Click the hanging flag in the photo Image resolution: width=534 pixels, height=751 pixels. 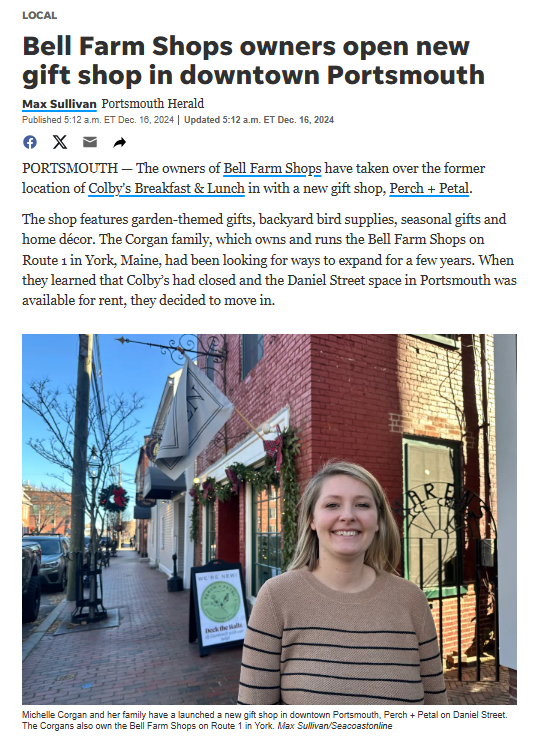point(192,419)
